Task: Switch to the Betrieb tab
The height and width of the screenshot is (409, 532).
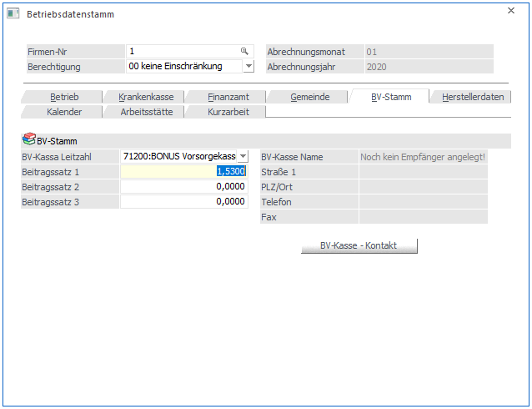Action: [x=63, y=97]
